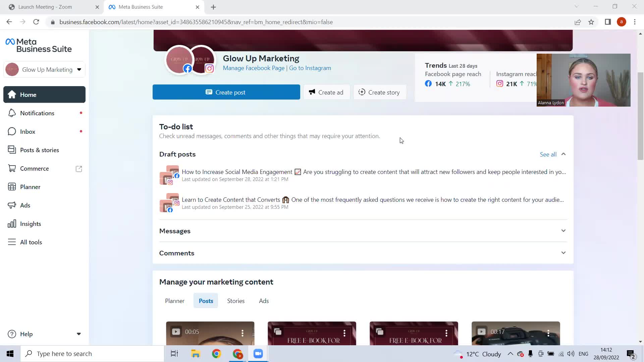Image resolution: width=644 pixels, height=362 pixels.
Task: Click the Help question mark icon
Action: pyautogui.click(x=12, y=334)
